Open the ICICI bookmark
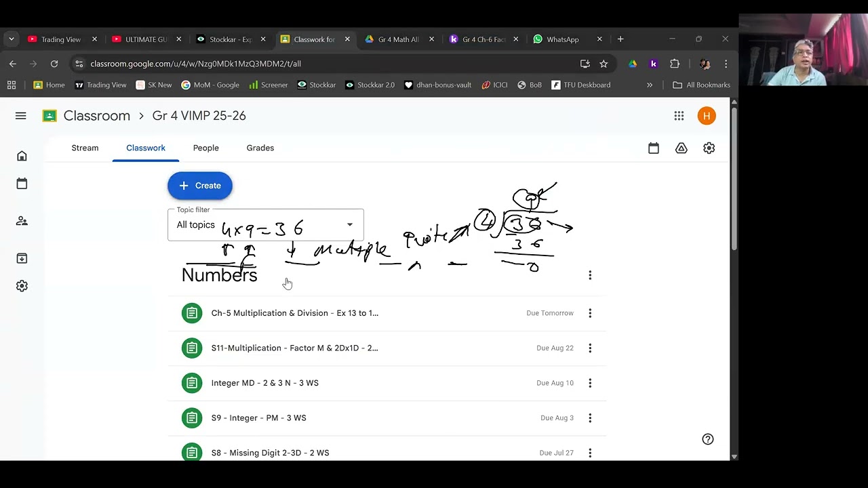 (x=494, y=85)
